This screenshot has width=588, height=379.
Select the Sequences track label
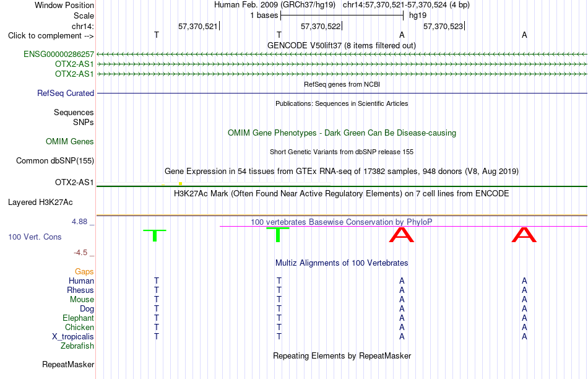tap(74, 112)
